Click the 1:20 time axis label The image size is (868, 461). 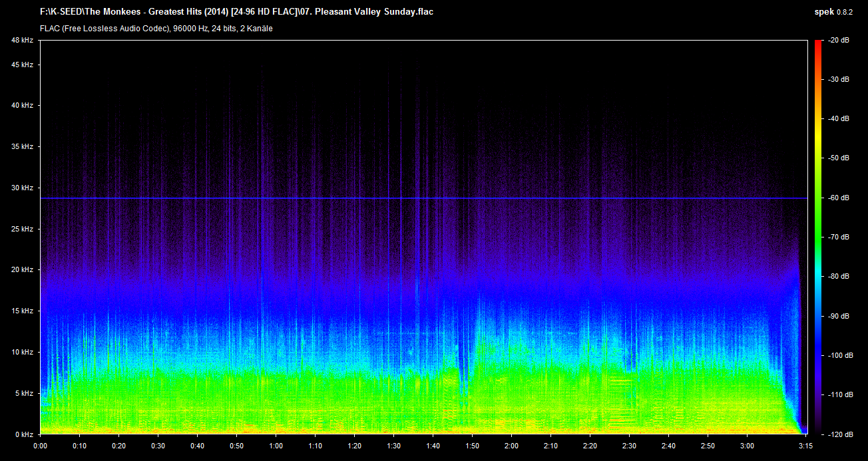click(354, 446)
